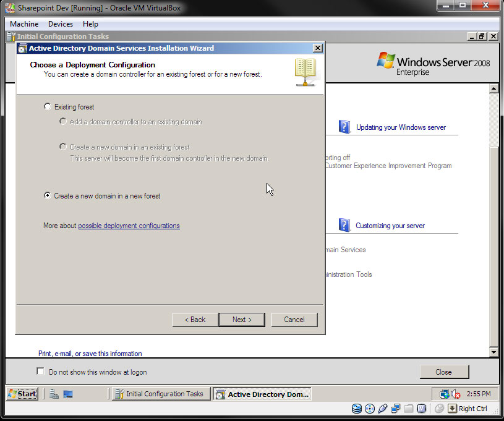The width and height of the screenshot is (504, 421).
Task: Minimize the Initial Configuration Tasks window
Action: point(472,36)
